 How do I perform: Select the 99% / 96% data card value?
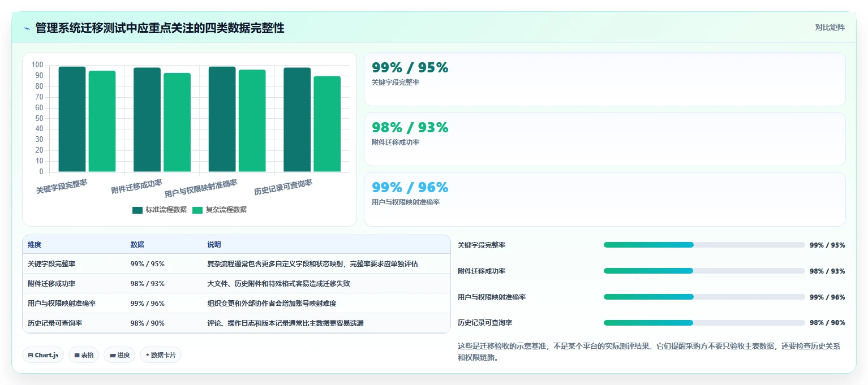[x=410, y=187]
